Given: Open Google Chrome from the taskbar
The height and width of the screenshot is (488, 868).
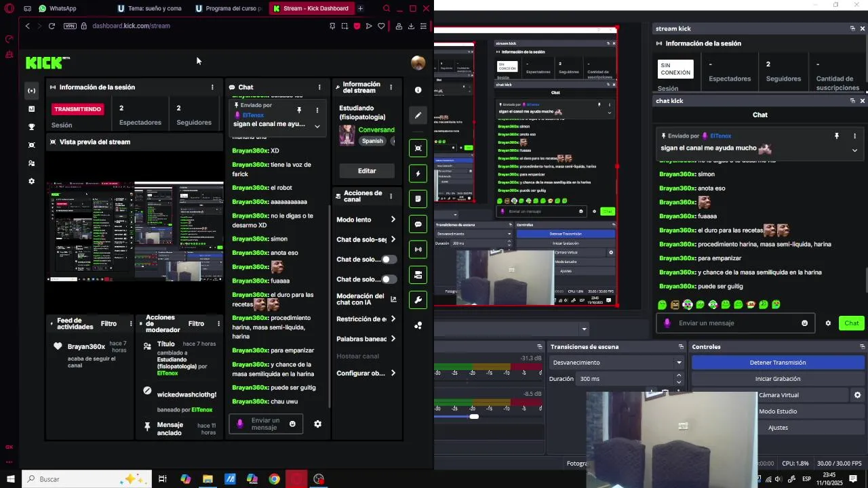Looking at the screenshot, I should click(x=274, y=479).
